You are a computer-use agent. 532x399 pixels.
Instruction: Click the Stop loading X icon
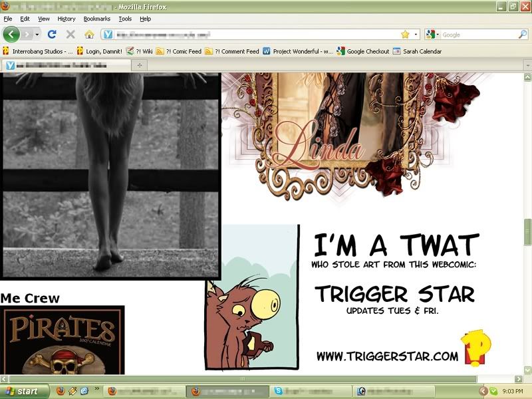pos(70,35)
